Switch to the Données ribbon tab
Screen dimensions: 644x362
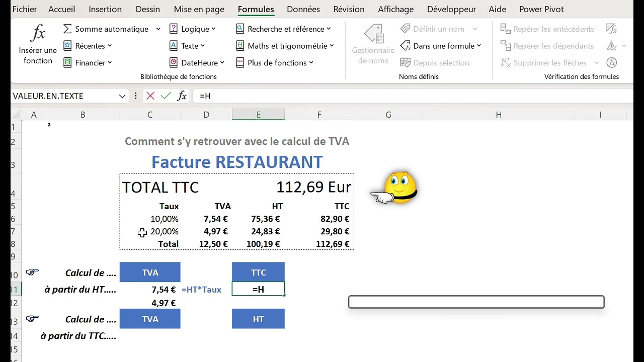point(303,9)
